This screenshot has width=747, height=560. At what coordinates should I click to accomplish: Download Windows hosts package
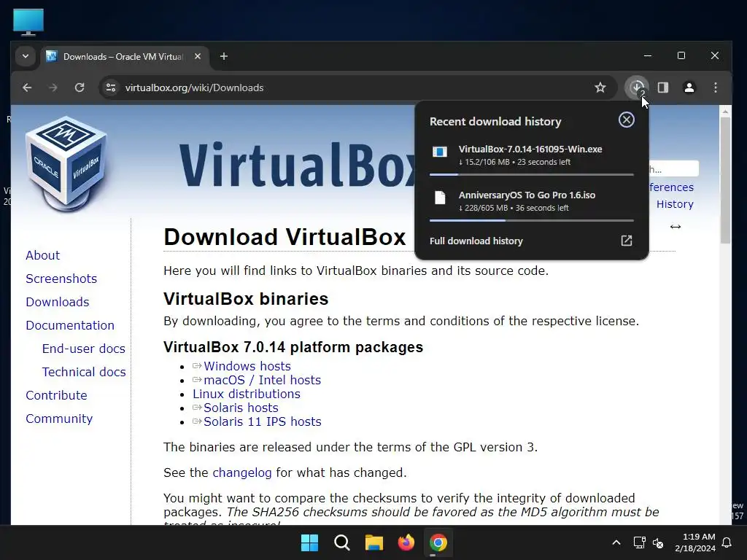click(x=247, y=366)
